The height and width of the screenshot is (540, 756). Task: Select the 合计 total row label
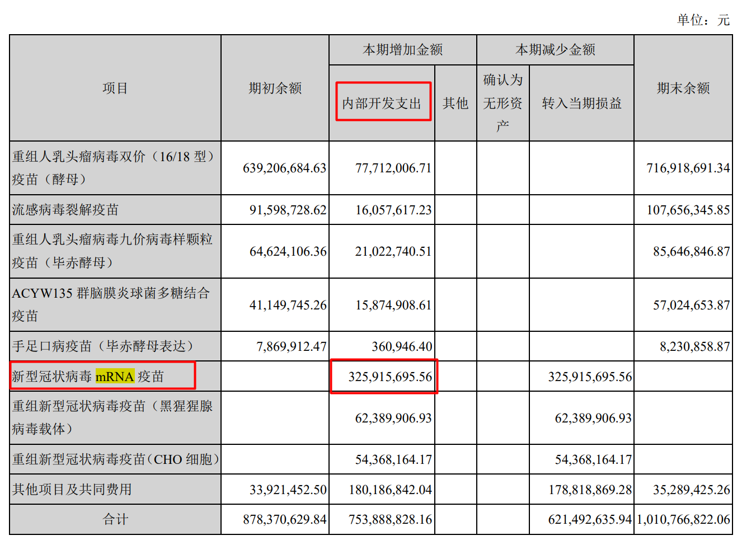point(115,519)
